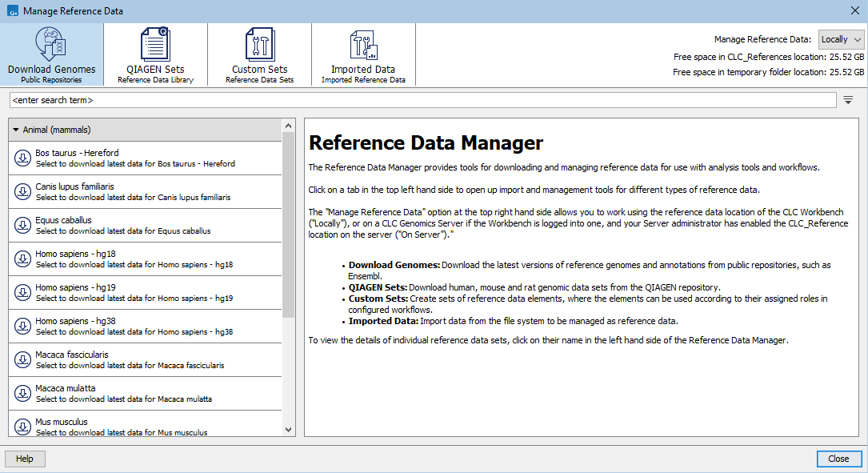The width and height of the screenshot is (868, 473).
Task: Click the Close button
Action: pos(838,458)
